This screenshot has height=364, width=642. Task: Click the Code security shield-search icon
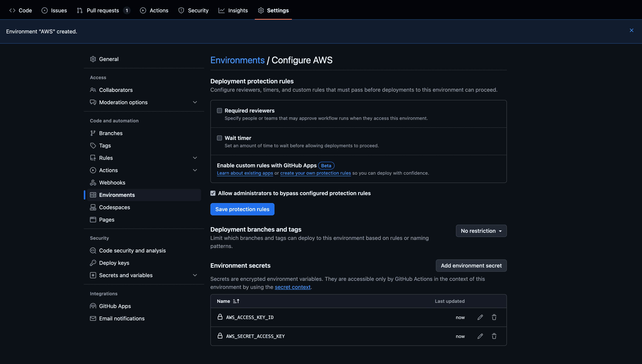pyautogui.click(x=93, y=251)
